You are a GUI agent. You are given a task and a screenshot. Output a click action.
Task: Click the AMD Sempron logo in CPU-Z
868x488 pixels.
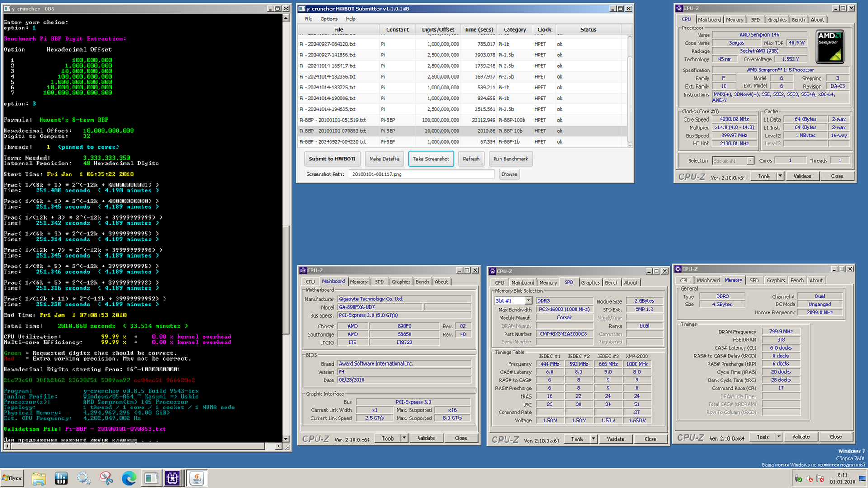[x=830, y=47]
